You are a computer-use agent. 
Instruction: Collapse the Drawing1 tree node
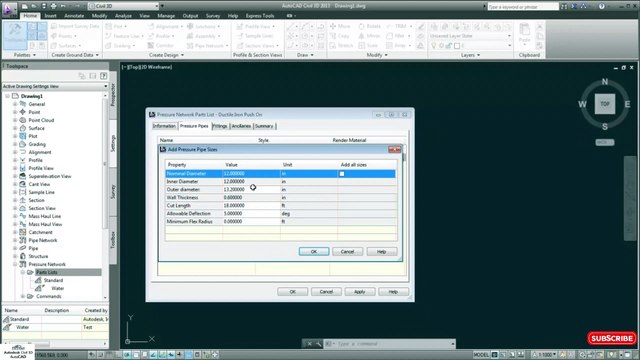pyautogui.click(x=7, y=96)
